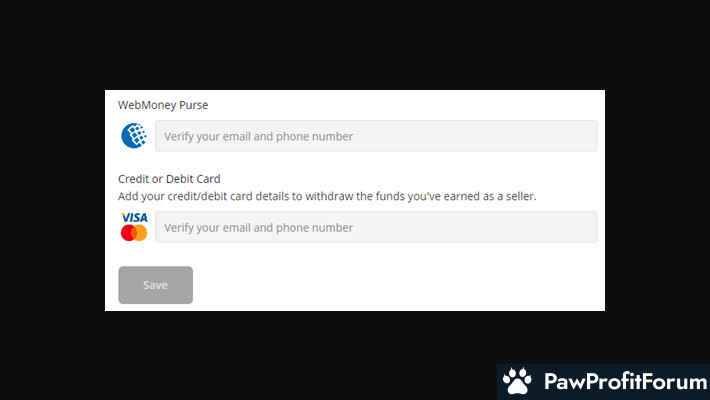Click the withdraw funds description text
Screen dimensions: 710x400
pyautogui.click(x=327, y=196)
